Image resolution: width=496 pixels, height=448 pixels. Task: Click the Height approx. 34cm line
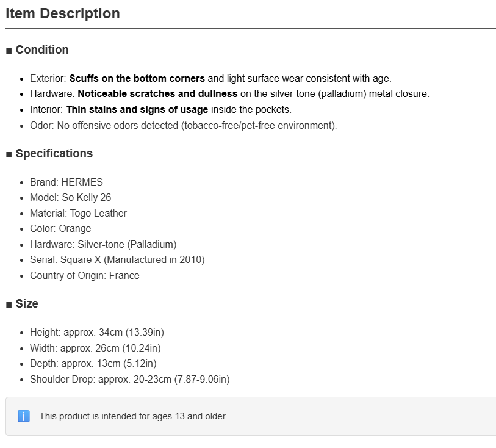[97, 333]
